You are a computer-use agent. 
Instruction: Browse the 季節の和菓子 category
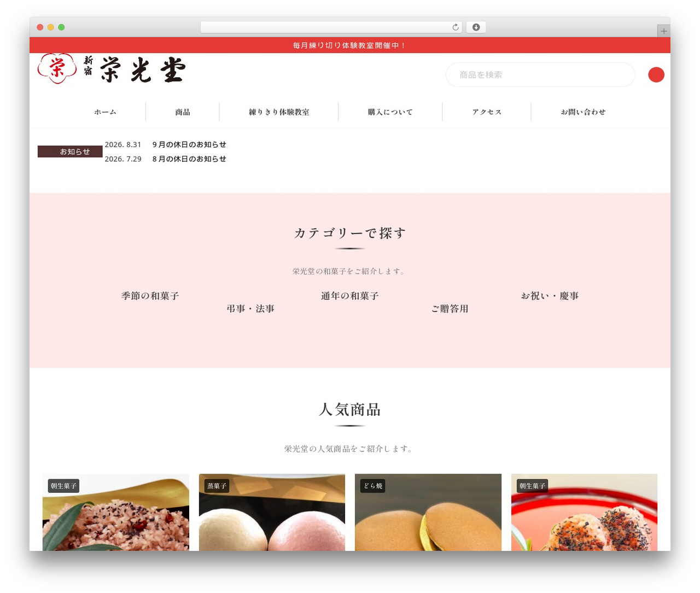pos(150,296)
